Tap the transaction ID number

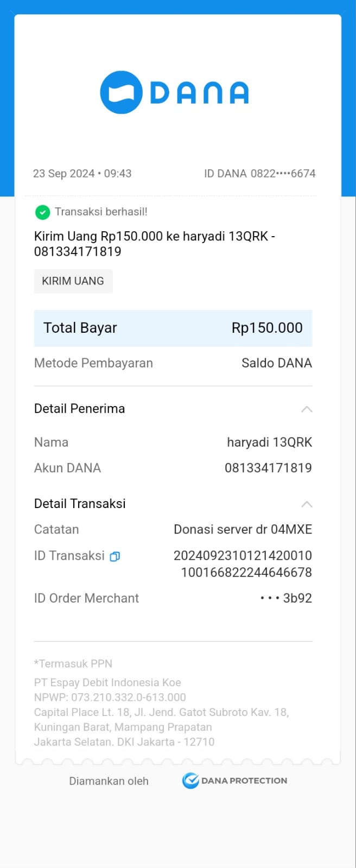coord(243,563)
